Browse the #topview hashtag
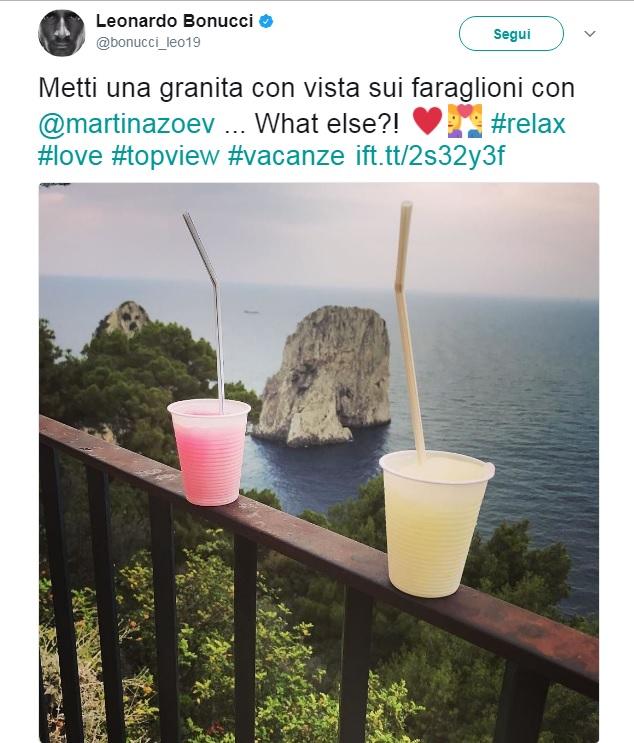The height and width of the screenshot is (743, 634). [165, 156]
